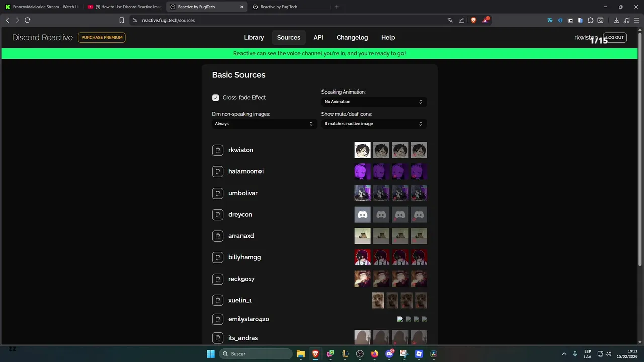Copy the source link for arranaxd
644x362 pixels.
tap(218, 236)
